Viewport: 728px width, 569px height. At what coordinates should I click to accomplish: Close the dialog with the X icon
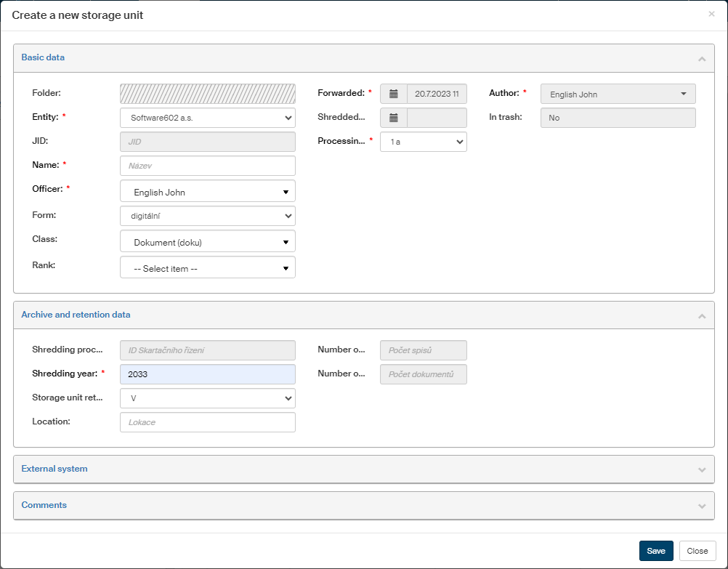[x=711, y=14]
